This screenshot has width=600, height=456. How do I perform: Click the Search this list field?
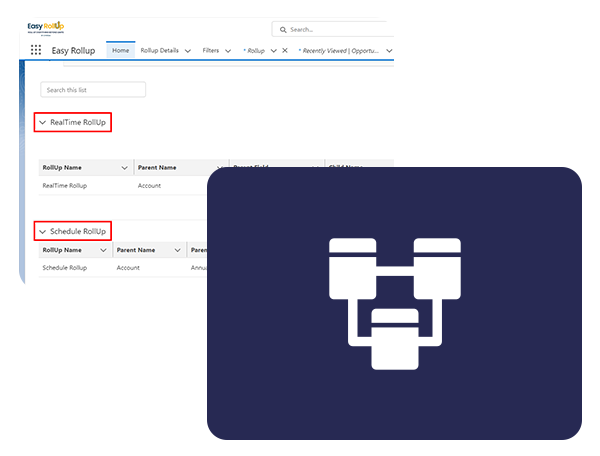93,90
